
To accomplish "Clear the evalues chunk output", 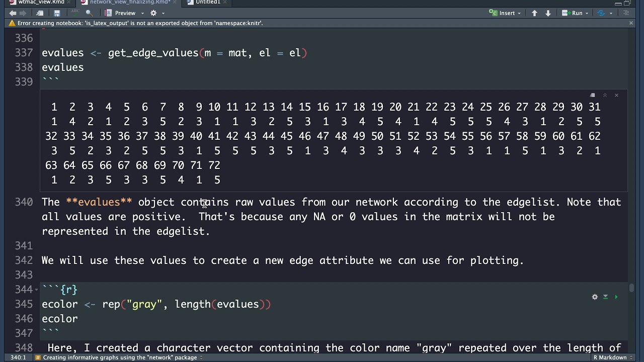I will pyautogui.click(x=616, y=95).
